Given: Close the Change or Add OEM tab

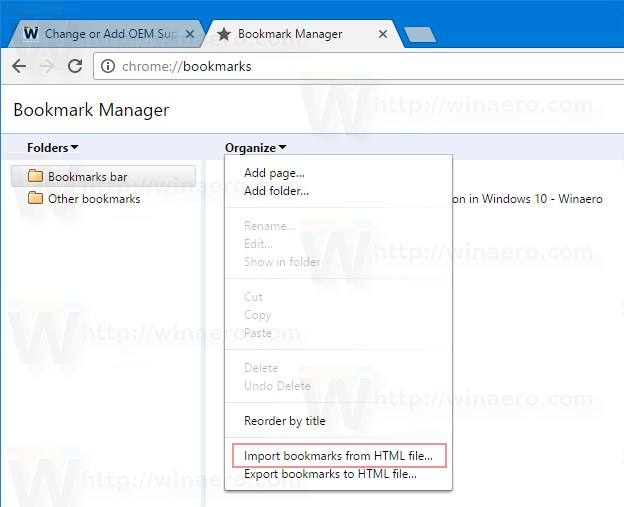Looking at the screenshot, I should coord(190,34).
